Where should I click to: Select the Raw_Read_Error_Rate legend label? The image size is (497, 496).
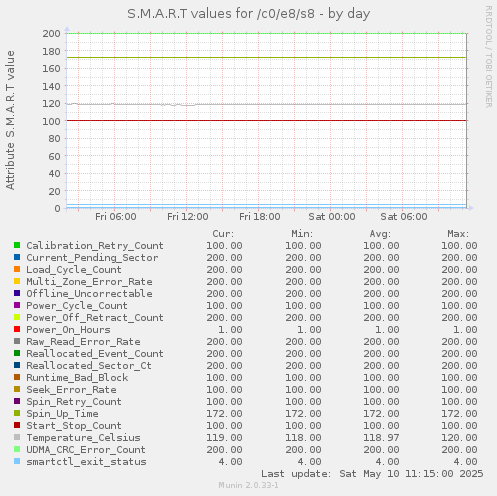(83, 342)
